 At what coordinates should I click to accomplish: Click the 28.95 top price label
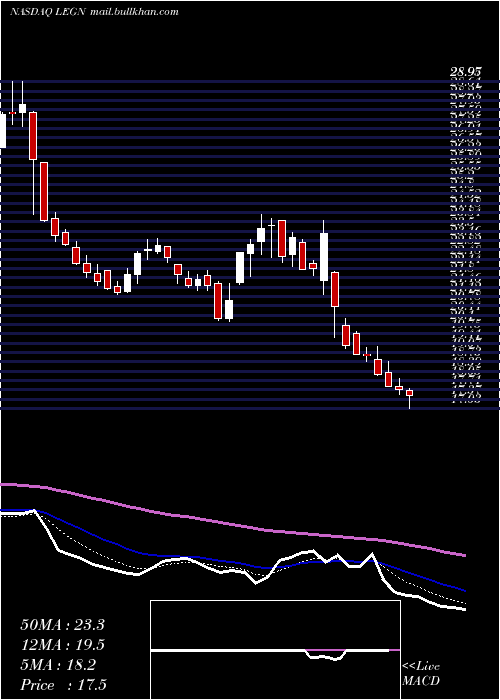coord(467,72)
